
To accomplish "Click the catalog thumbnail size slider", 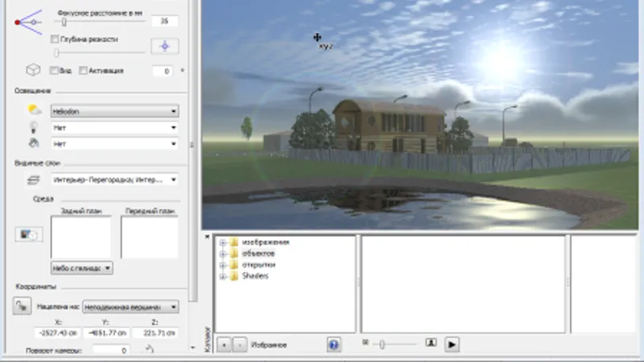I will pos(382,345).
